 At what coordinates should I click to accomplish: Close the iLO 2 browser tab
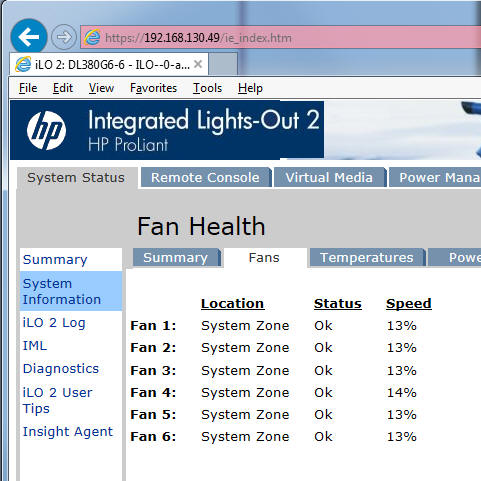pyautogui.click(x=198, y=64)
